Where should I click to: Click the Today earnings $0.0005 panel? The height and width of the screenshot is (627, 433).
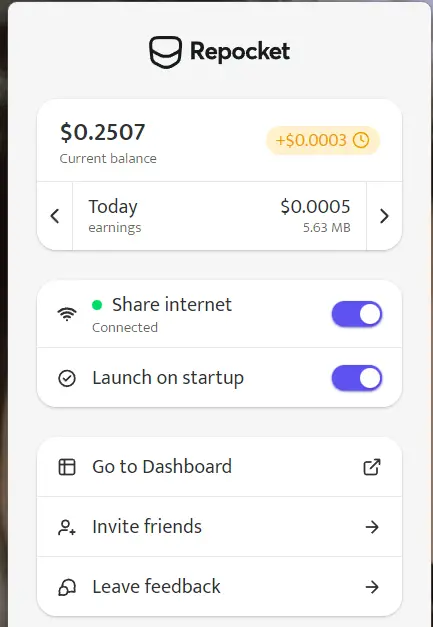(x=219, y=216)
